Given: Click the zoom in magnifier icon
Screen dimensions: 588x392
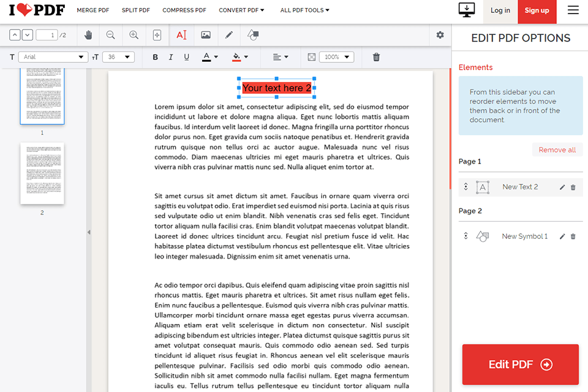Looking at the screenshot, I should click(x=134, y=36).
